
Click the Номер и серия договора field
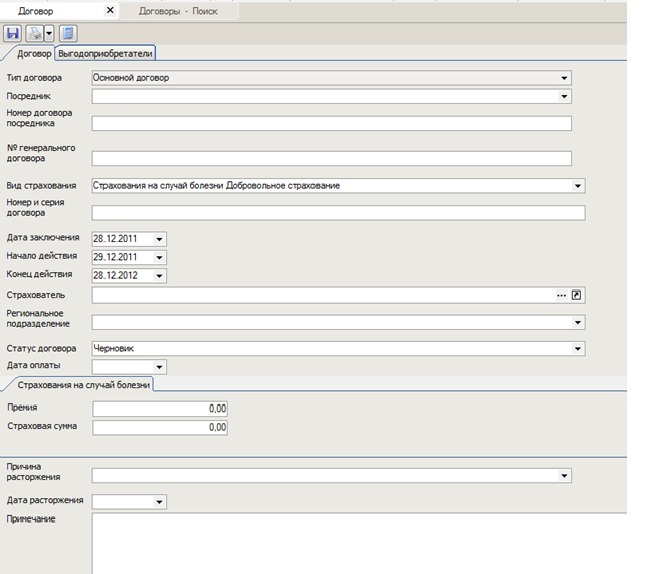(x=338, y=212)
